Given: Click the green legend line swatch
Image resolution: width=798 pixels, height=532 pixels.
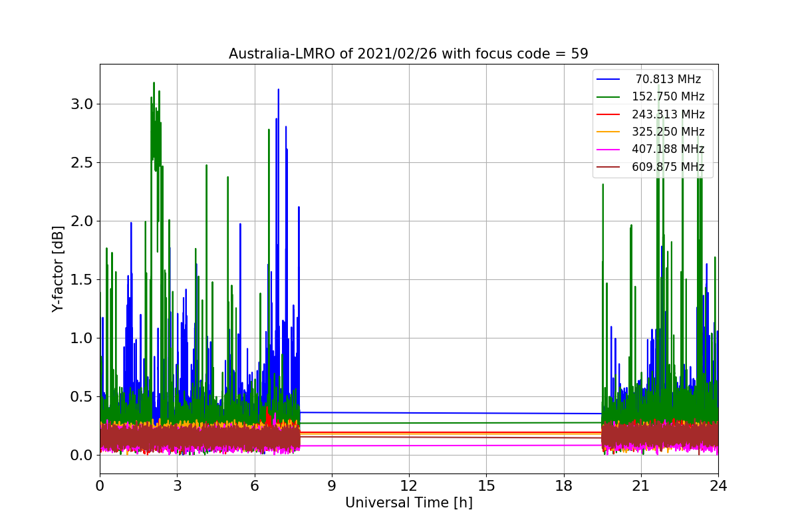Looking at the screenshot, I should [x=608, y=97].
